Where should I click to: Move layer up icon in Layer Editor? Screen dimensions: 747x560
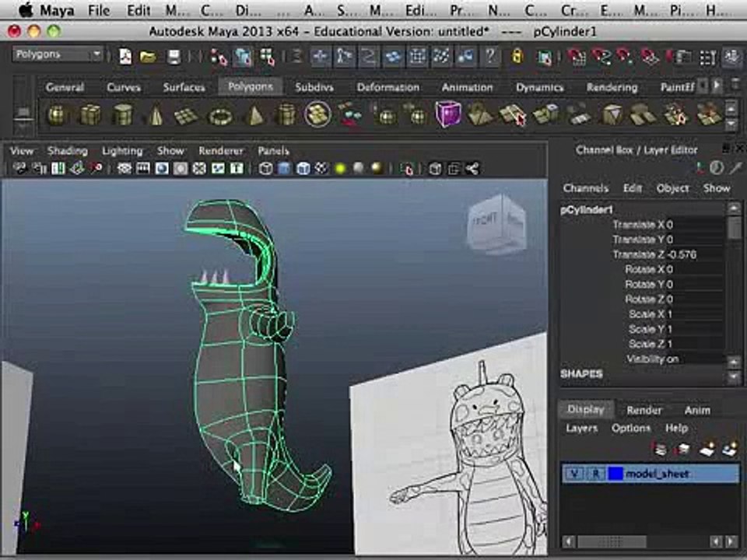pos(661,449)
